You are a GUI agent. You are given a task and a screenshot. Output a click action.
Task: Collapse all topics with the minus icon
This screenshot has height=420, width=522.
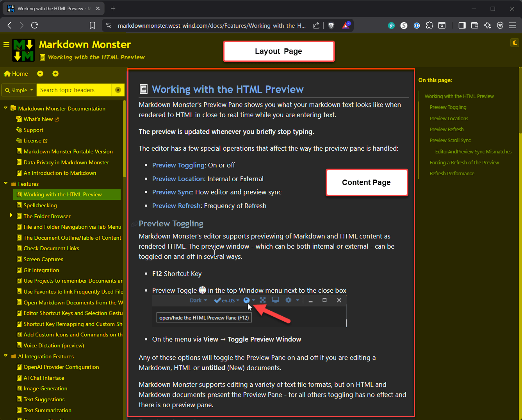click(x=40, y=73)
